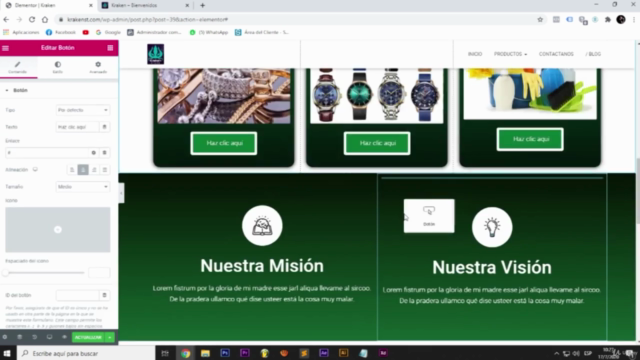
Task: Open the Windows Start menu
Action: pos(7,353)
